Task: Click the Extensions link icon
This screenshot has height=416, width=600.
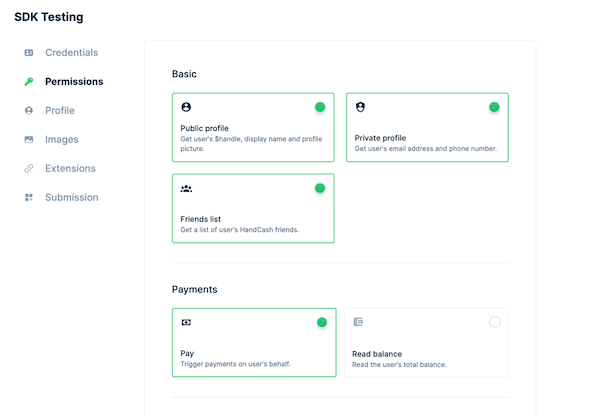Action: (x=29, y=169)
